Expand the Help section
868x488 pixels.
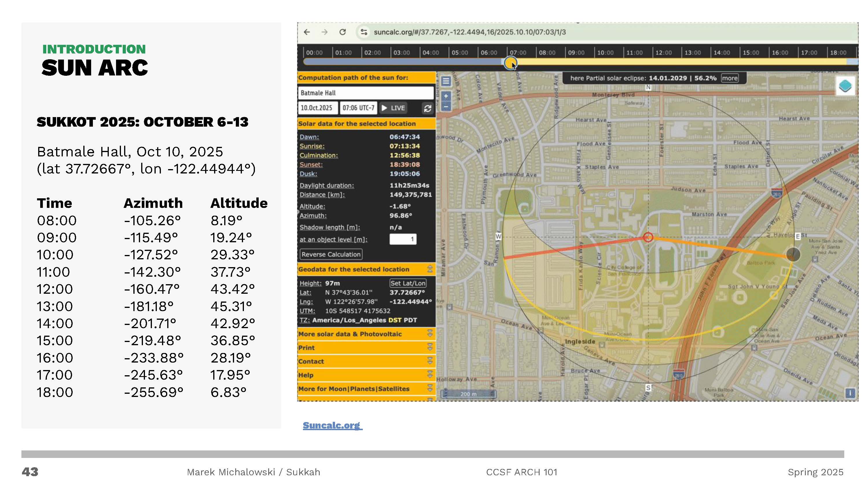(430, 375)
